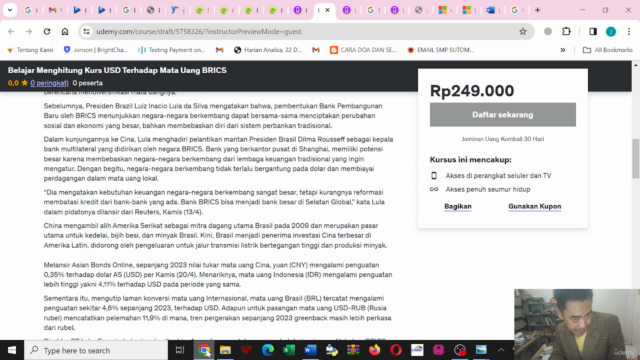Viewport: 640px width, 360px height.
Task: Click the webcam video overlay
Action: [577, 324]
